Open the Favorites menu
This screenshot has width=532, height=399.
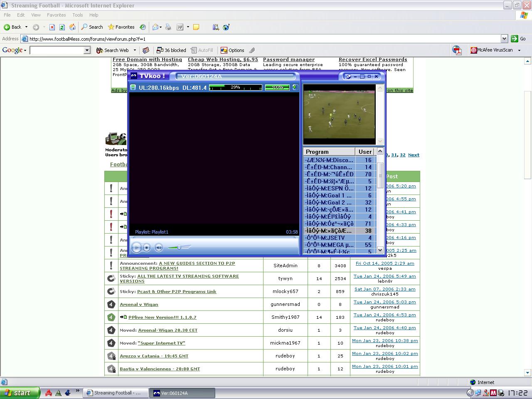click(57, 15)
